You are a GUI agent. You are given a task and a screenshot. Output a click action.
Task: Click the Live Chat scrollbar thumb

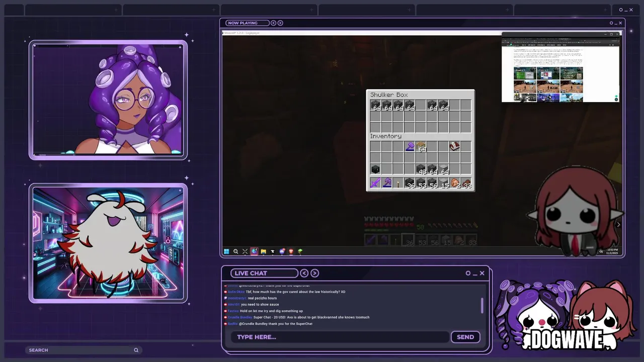pyautogui.click(x=482, y=305)
